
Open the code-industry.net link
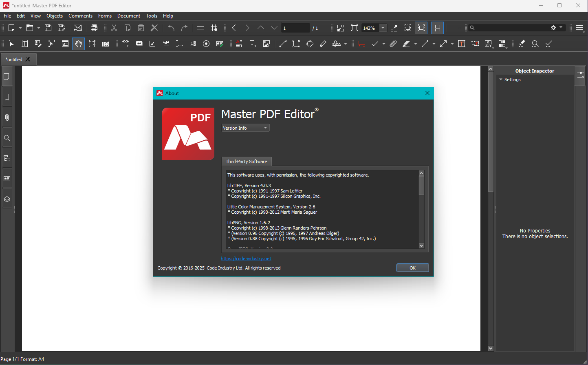[x=246, y=259]
